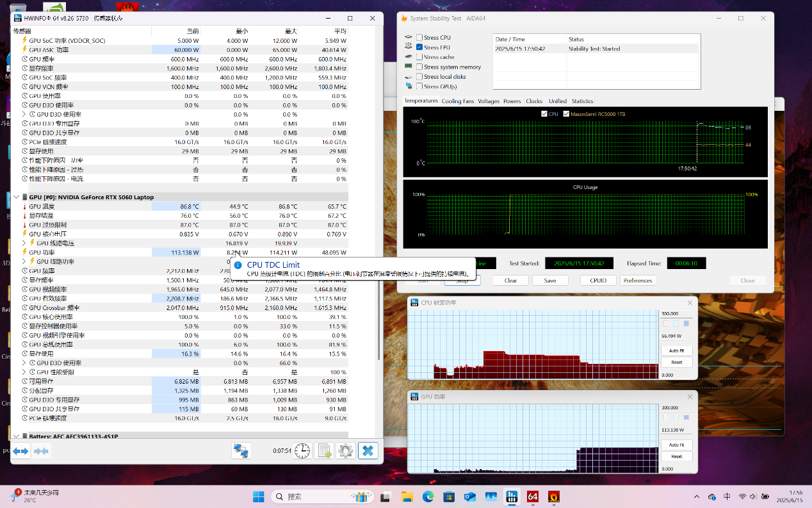Click the collapse-columns arrows icon in HWiNFO
The image size is (812, 508).
[x=42, y=451]
